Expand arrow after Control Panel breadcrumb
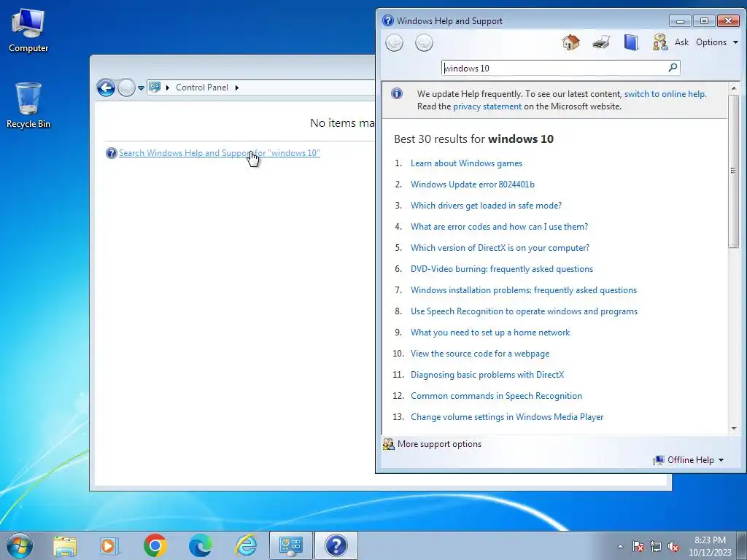The height and width of the screenshot is (560, 747). (x=237, y=87)
